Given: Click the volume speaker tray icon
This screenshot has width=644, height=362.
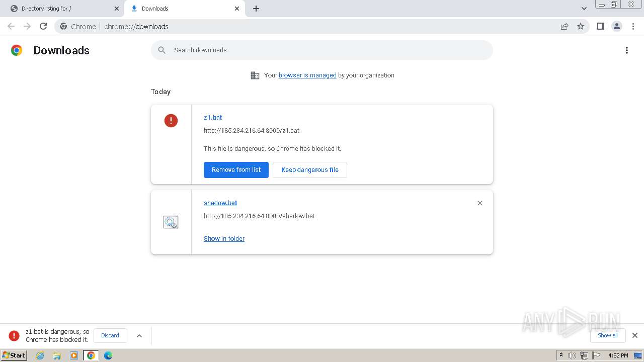Looking at the screenshot, I should 572,355.
